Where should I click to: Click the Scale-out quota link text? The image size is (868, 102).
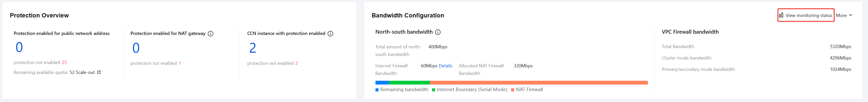(x=85, y=72)
